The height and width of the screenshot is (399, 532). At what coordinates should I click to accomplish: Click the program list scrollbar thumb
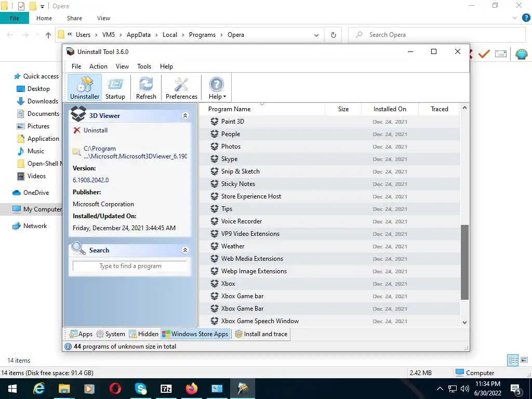464,262
